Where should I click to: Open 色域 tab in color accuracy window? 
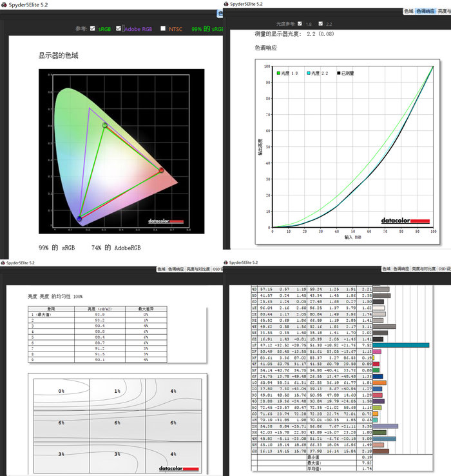[x=387, y=269]
